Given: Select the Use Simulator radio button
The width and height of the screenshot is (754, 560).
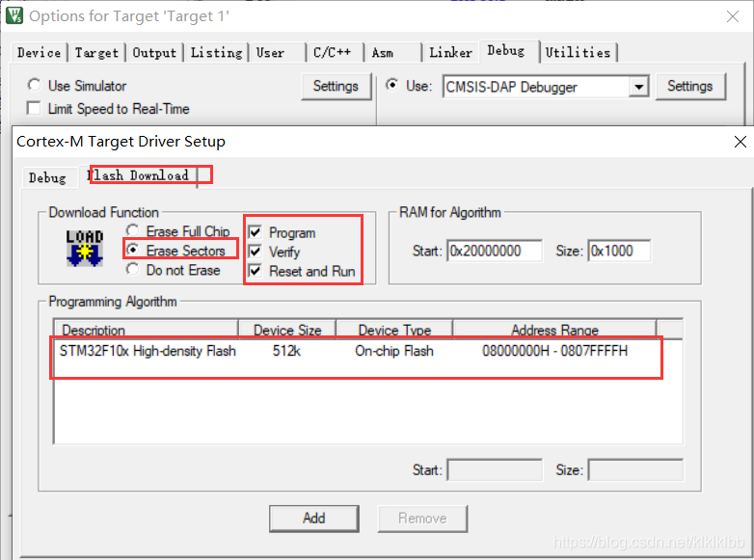Looking at the screenshot, I should (34, 85).
